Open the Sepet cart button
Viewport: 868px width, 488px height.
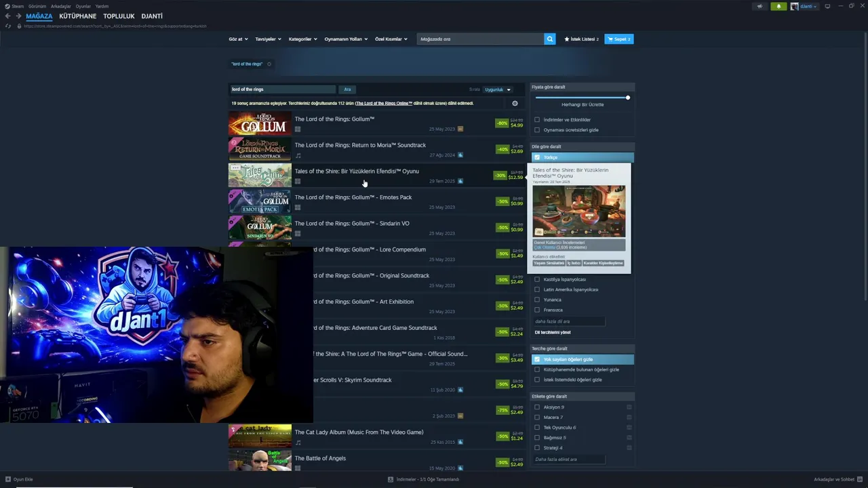point(618,39)
